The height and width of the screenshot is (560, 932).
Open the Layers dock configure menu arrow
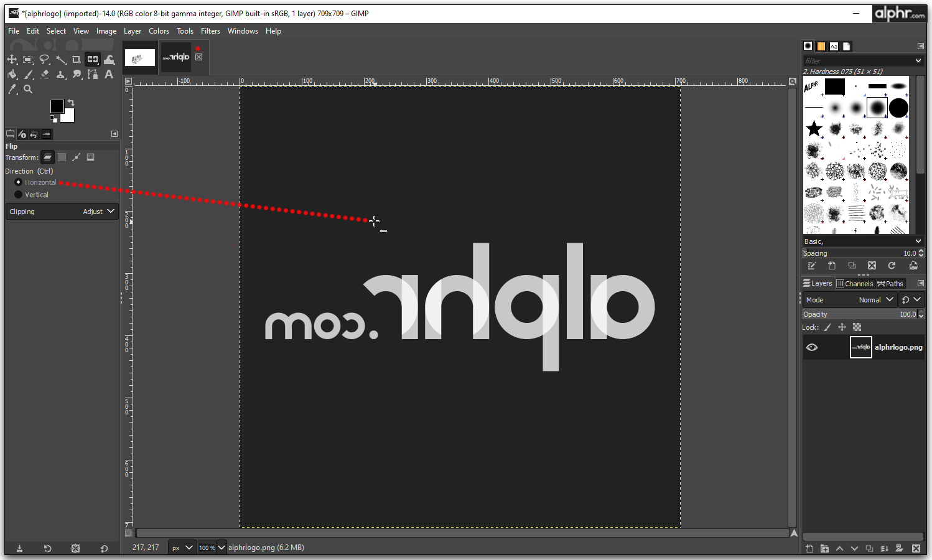921,283
